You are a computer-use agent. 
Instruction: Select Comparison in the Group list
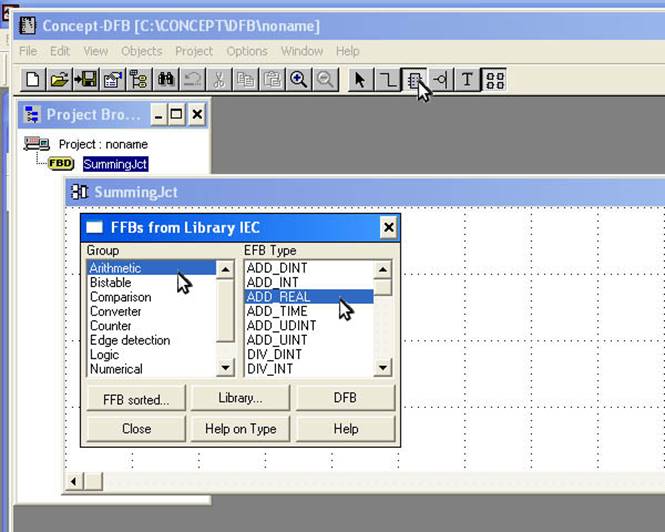[151, 297]
